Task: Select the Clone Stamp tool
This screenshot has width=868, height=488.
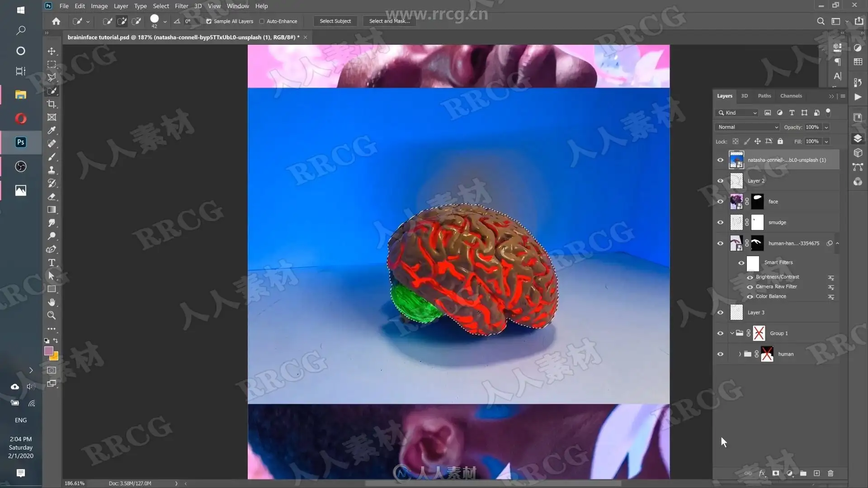Action: [x=52, y=170]
